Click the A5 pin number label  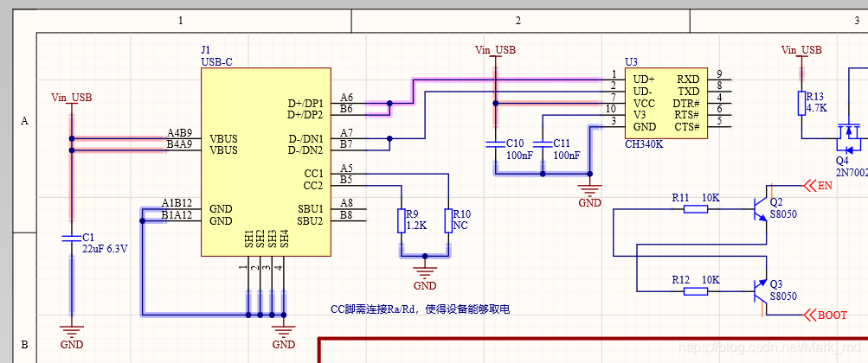click(346, 168)
